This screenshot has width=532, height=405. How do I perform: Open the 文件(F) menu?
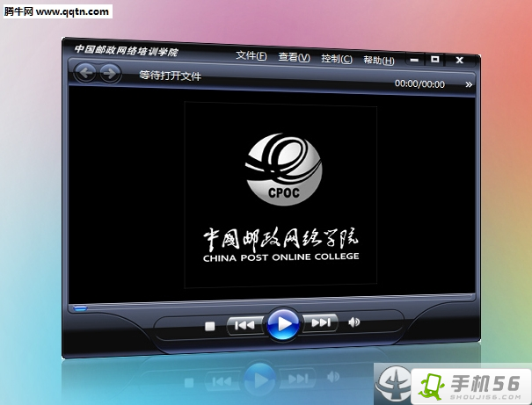tap(251, 55)
